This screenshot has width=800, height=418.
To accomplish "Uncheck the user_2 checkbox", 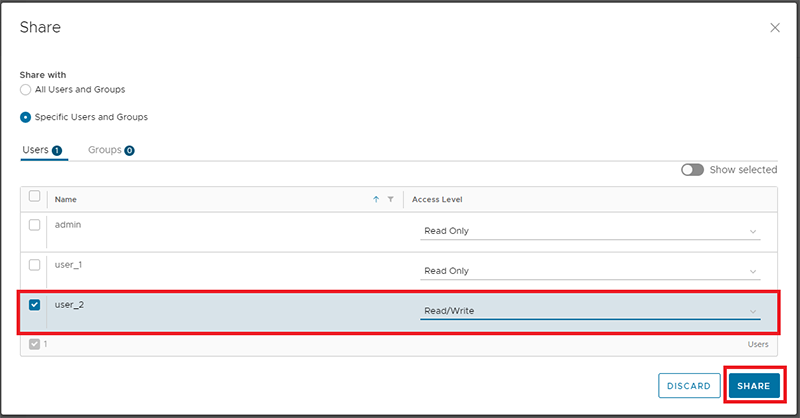I will (34, 305).
